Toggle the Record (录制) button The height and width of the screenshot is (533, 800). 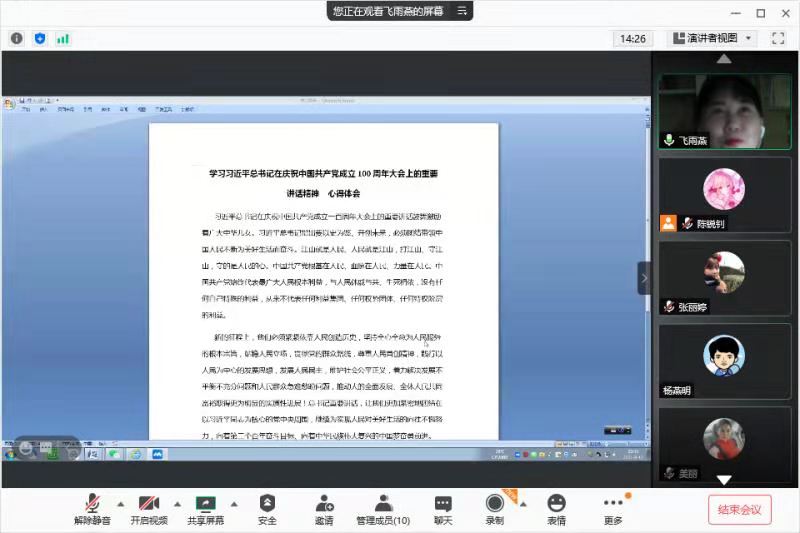point(494,503)
